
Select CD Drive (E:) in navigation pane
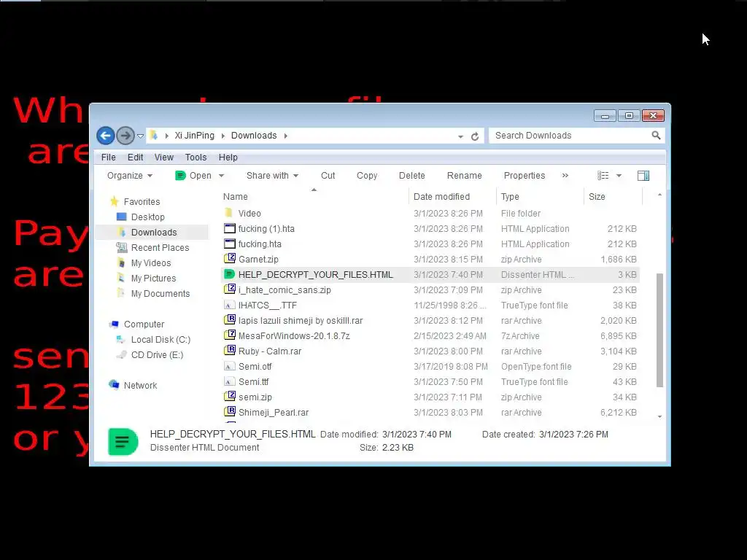coord(157,355)
